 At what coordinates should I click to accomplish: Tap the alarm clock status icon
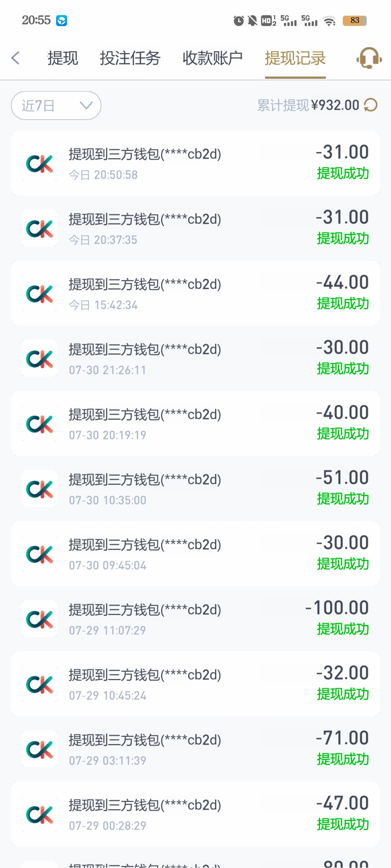pos(239,21)
